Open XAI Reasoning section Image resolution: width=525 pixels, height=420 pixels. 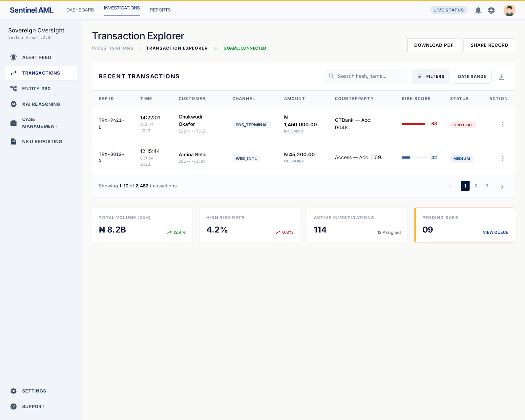(41, 104)
